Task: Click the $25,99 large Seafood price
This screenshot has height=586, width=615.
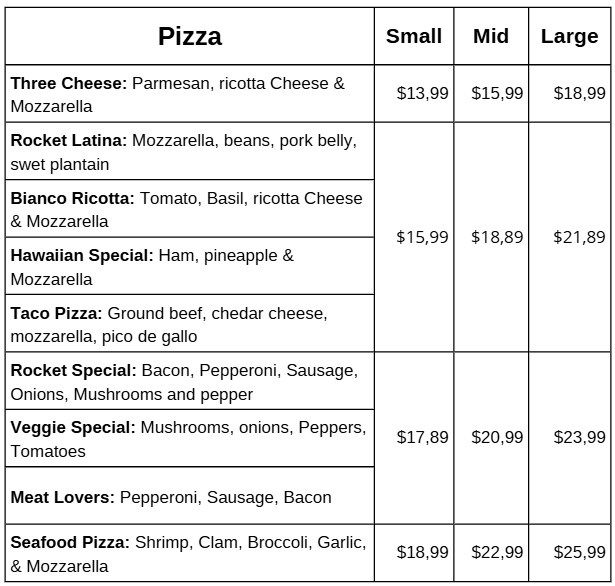Action: click(579, 552)
